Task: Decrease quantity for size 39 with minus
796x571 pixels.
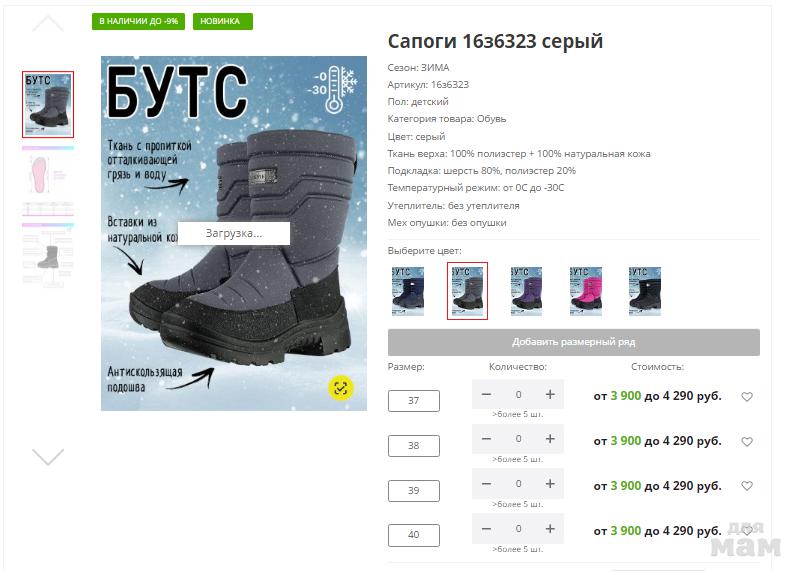Action: 486,484
